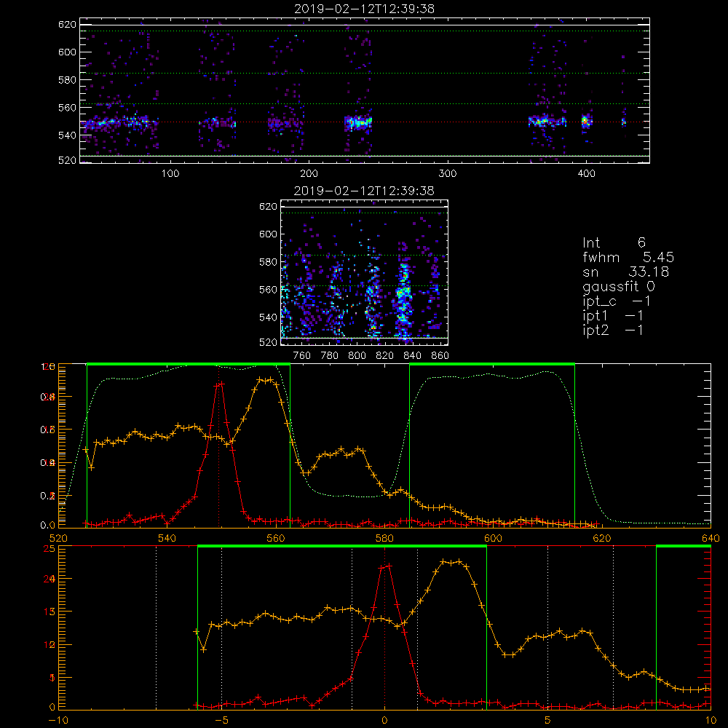This screenshot has height=728, width=728.
Task: Click the "300" x-axis tick label
Action: [448, 174]
